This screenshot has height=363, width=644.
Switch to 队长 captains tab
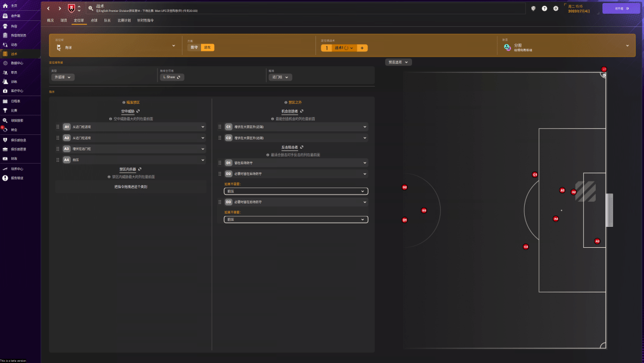[107, 20]
